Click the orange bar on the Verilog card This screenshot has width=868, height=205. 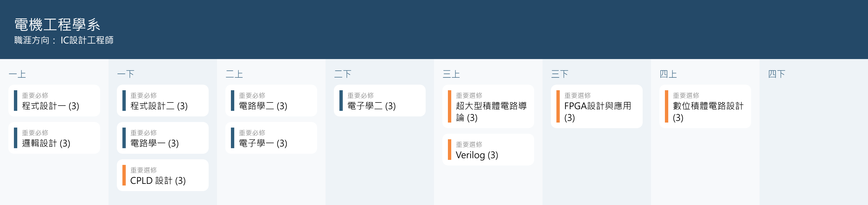click(450, 150)
